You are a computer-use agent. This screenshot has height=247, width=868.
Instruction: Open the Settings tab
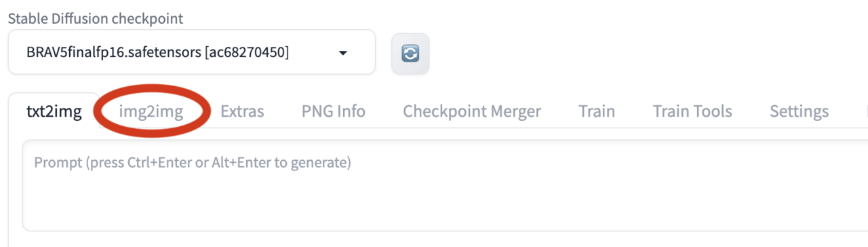pyautogui.click(x=799, y=111)
